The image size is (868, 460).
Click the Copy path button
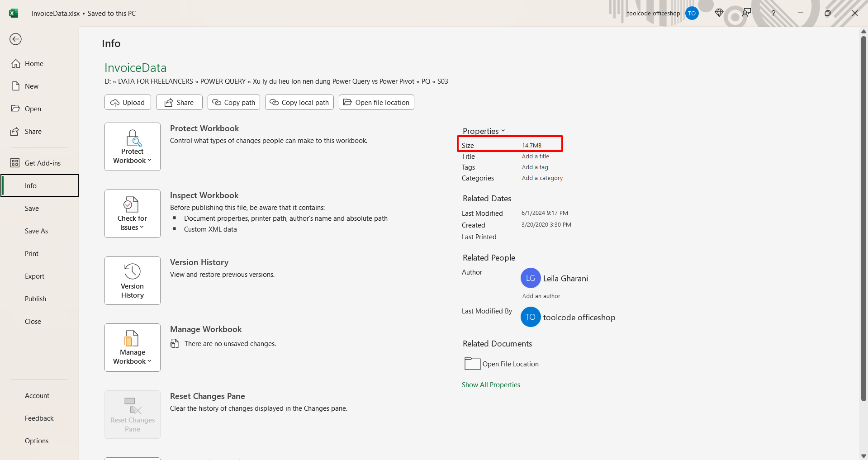(x=234, y=102)
